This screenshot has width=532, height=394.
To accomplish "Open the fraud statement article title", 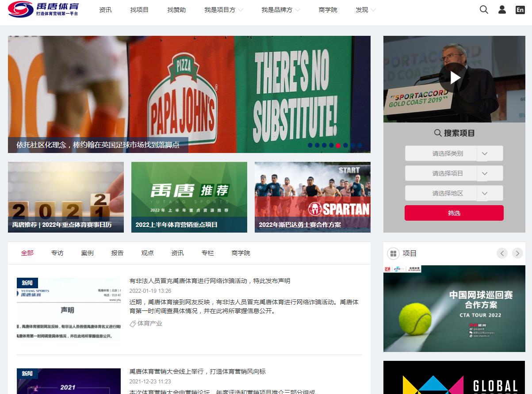I will pos(210,281).
